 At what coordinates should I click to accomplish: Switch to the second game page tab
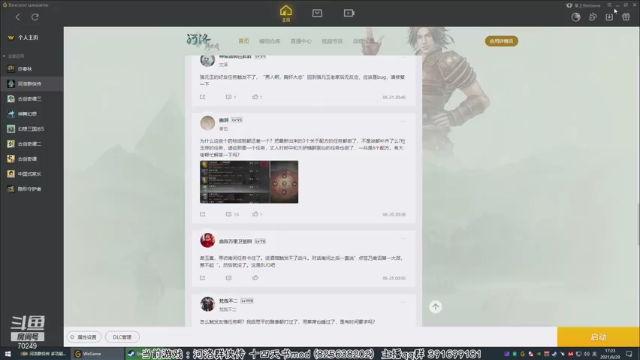coord(269,41)
